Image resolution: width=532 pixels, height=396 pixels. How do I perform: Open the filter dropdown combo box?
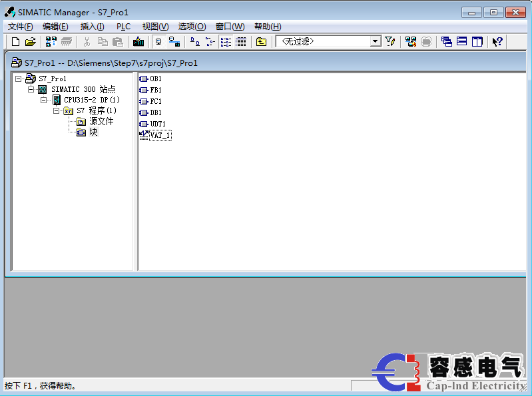(x=328, y=41)
